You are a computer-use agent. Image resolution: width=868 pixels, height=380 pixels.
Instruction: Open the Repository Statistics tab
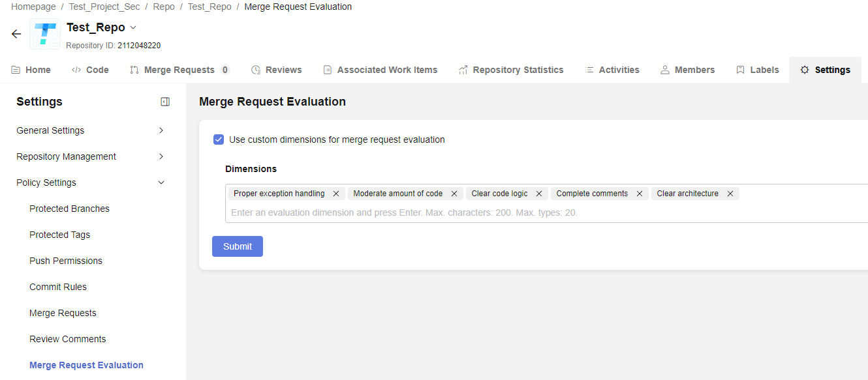[x=511, y=70]
